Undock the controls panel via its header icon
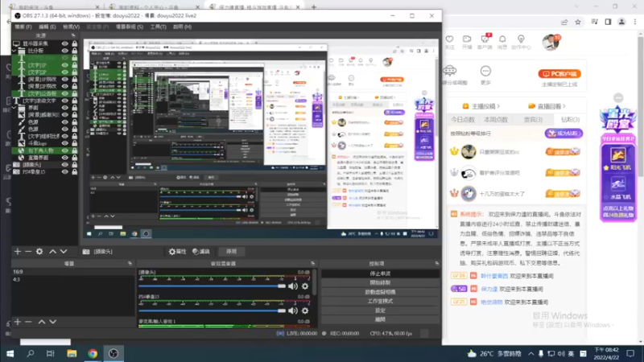644x362 pixels. 436,264
